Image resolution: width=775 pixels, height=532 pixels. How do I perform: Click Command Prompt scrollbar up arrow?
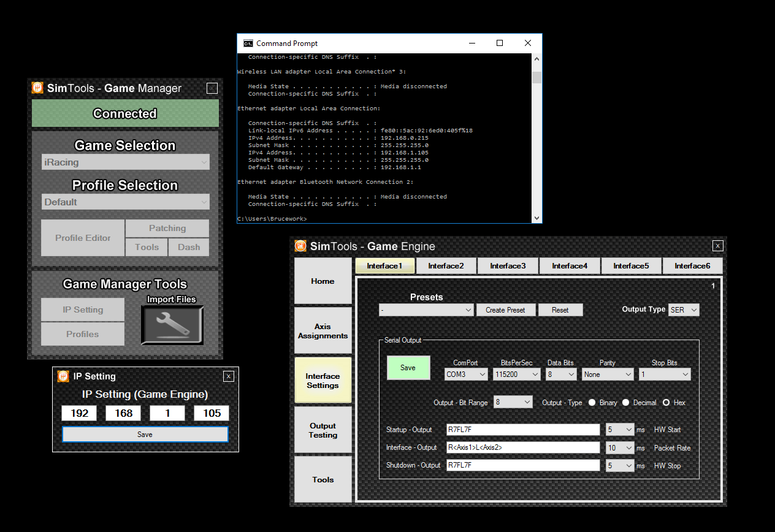tap(536, 58)
